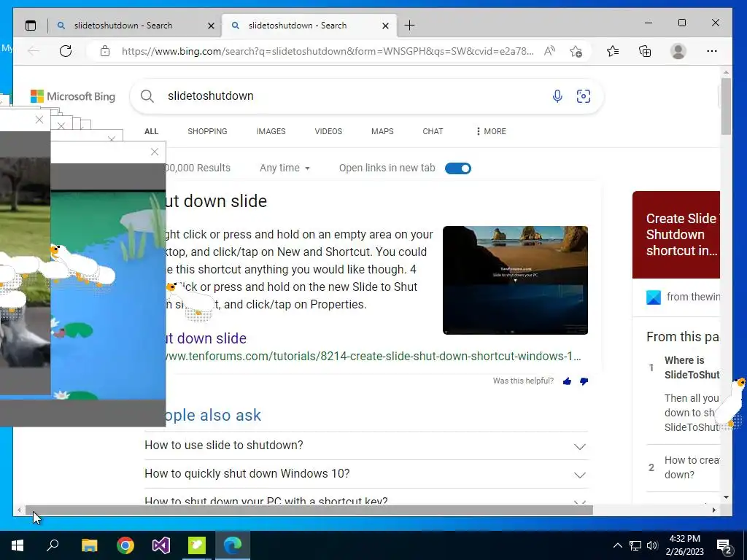The image size is (747, 560).
Task: Open Read aloud icon in address bar
Action: (x=550, y=51)
